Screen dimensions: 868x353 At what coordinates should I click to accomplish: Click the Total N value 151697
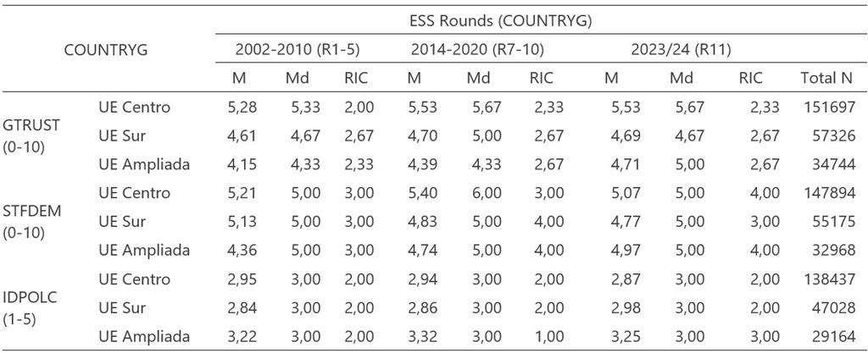pos(826,108)
